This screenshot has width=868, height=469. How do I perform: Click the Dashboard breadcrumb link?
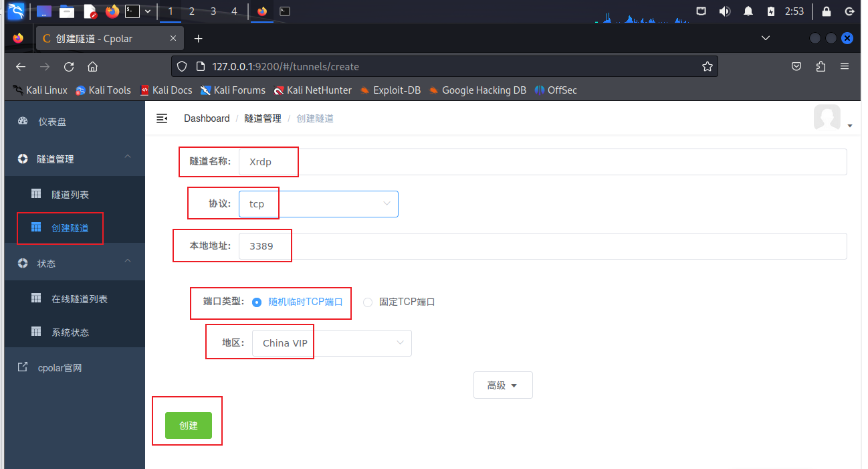point(207,118)
